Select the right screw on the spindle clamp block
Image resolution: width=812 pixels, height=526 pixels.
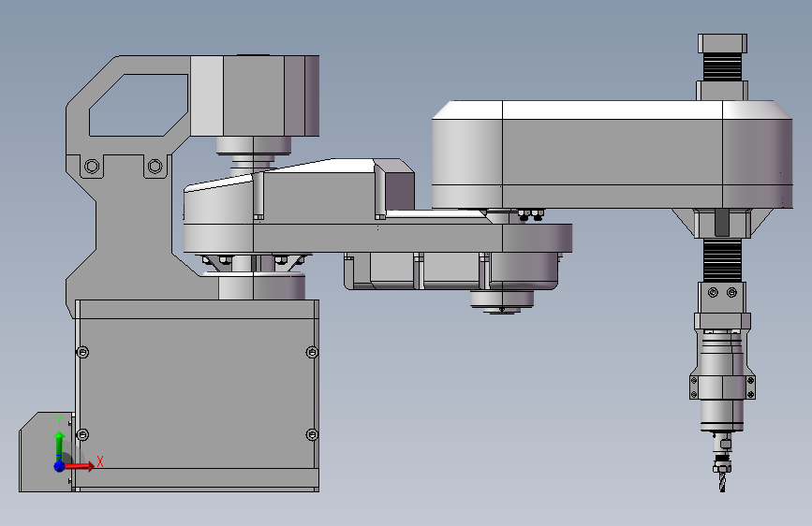point(731,293)
